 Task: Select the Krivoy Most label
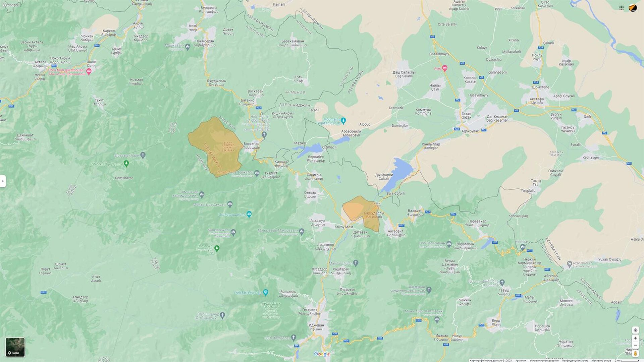click(x=344, y=227)
